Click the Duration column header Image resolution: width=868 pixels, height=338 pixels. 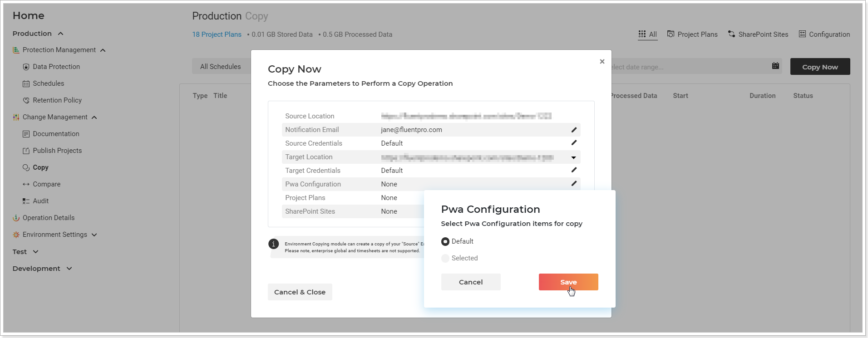click(x=763, y=96)
